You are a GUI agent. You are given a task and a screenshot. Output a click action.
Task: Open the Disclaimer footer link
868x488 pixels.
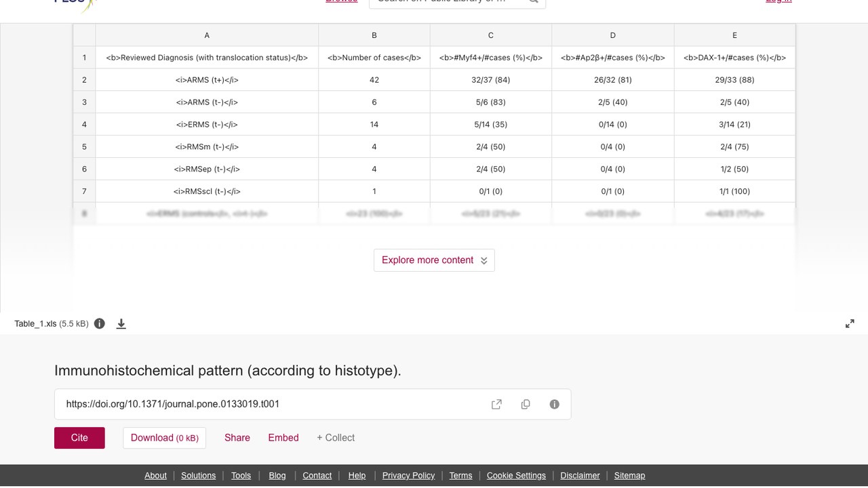580,476
